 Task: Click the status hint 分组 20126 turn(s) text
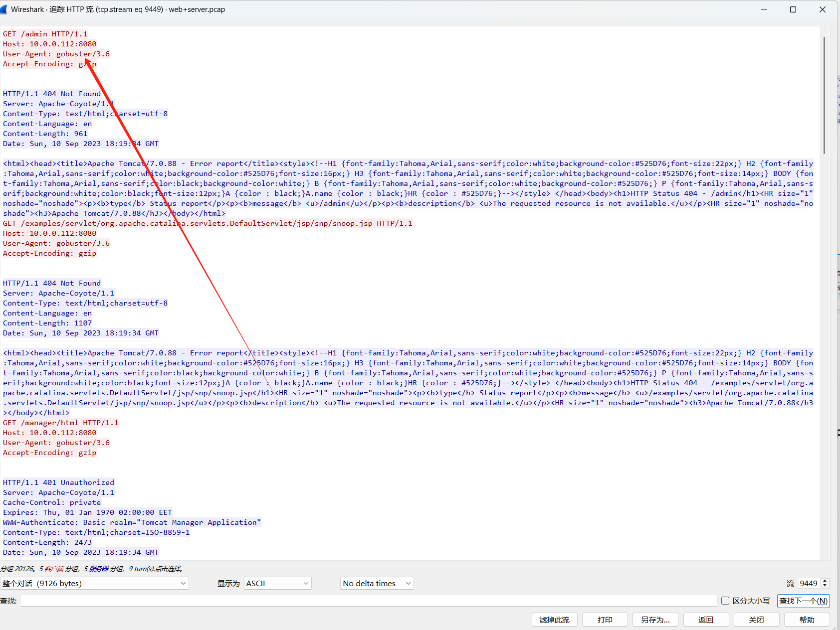pyautogui.click(x=91, y=569)
